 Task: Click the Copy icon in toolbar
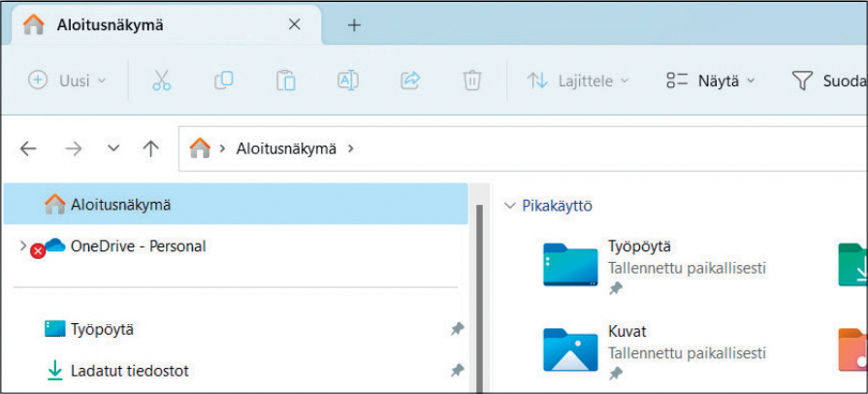click(x=223, y=82)
